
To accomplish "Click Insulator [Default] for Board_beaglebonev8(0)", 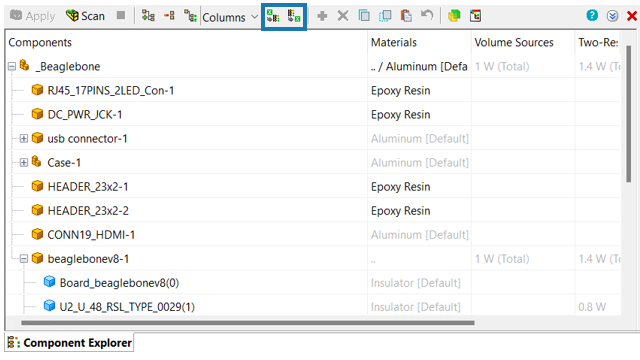I will (416, 283).
